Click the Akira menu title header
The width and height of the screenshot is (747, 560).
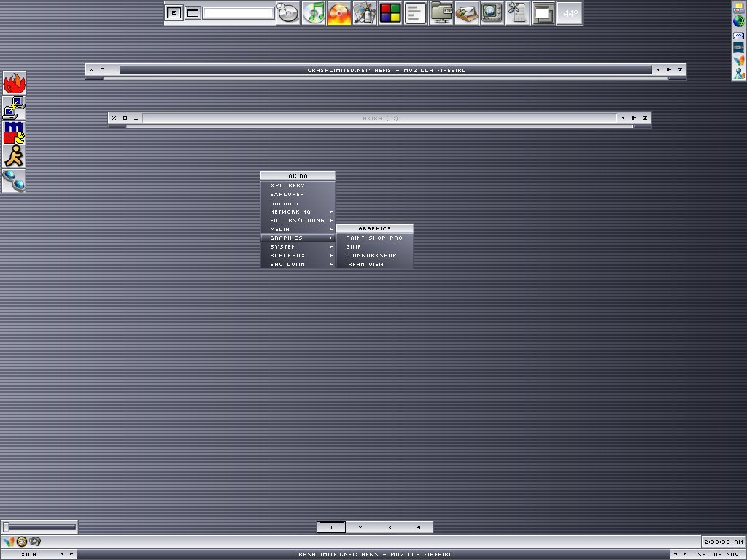[298, 176]
